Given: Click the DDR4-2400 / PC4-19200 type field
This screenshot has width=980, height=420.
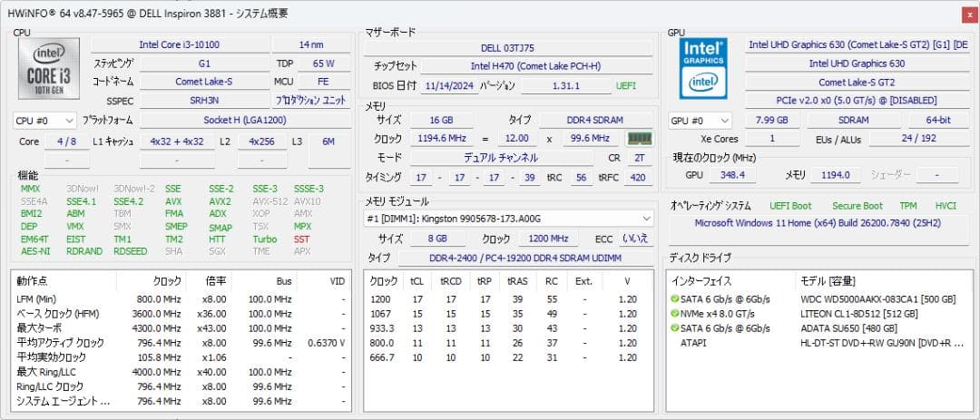Looking at the screenshot, I should coord(525,259).
